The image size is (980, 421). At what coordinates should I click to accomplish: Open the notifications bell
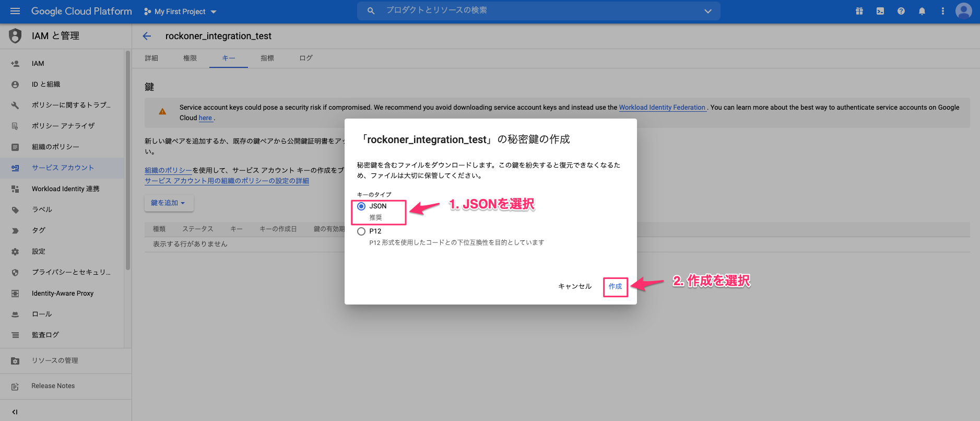coord(922,11)
